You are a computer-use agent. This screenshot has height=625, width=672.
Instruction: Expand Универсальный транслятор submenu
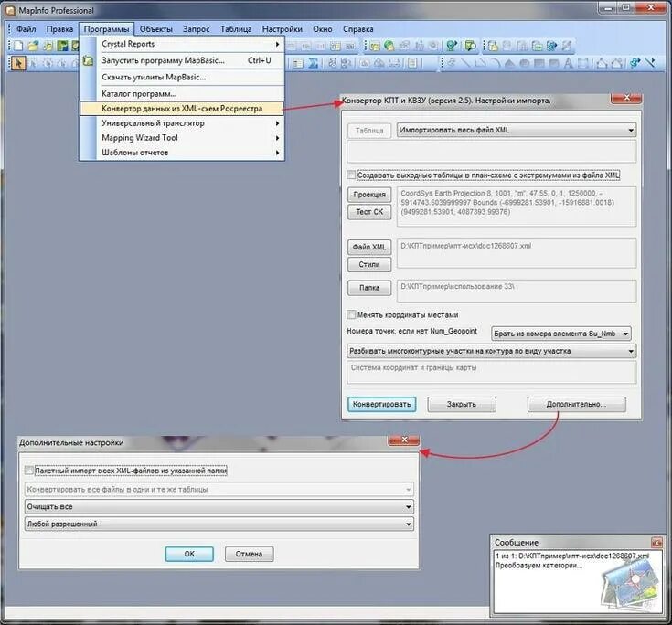pyautogui.click(x=182, y=123)
